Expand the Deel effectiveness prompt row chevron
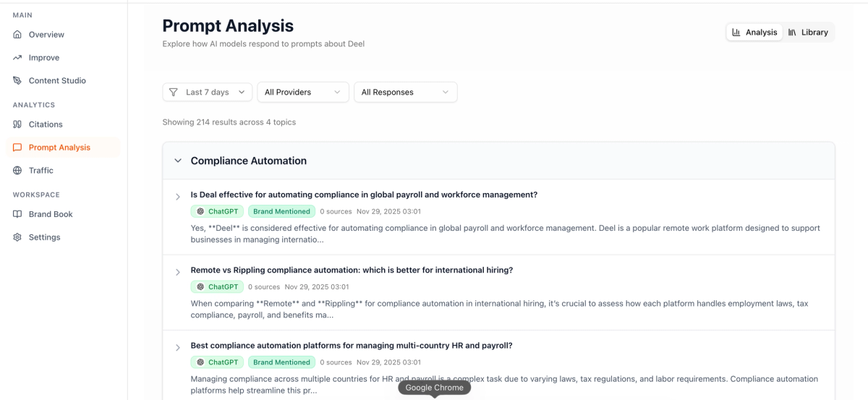 pos(178,197)
